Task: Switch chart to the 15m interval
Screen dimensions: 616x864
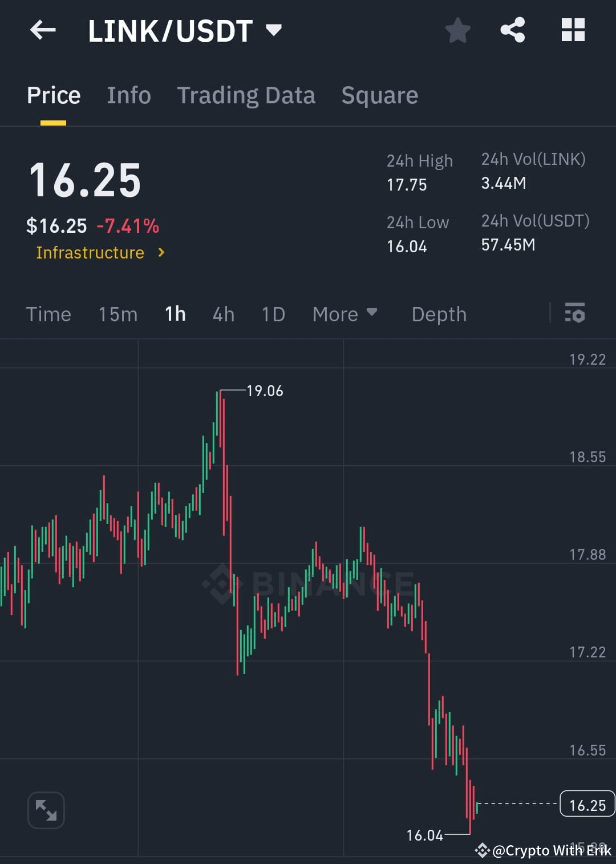Action: coord(117,313)
